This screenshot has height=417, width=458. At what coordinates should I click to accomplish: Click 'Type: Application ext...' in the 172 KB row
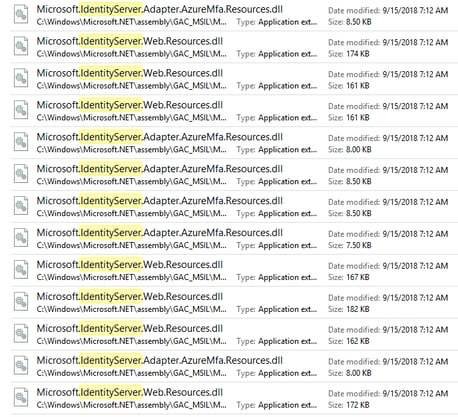pos(277,405)
